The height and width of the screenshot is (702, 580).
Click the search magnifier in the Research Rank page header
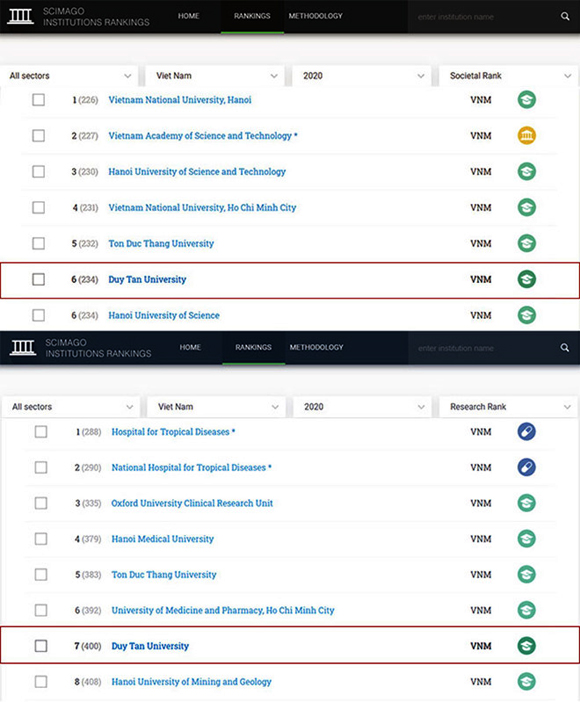click(x=565, y=347)
